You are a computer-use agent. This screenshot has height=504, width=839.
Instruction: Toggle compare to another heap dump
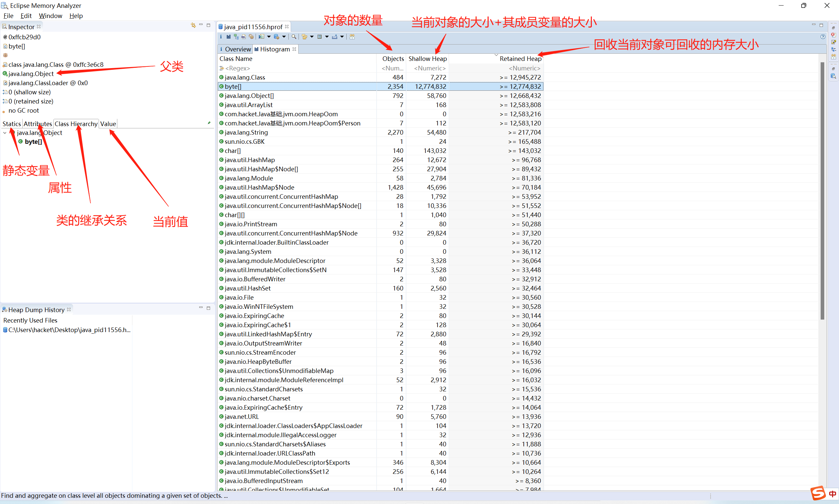[352, 37]
